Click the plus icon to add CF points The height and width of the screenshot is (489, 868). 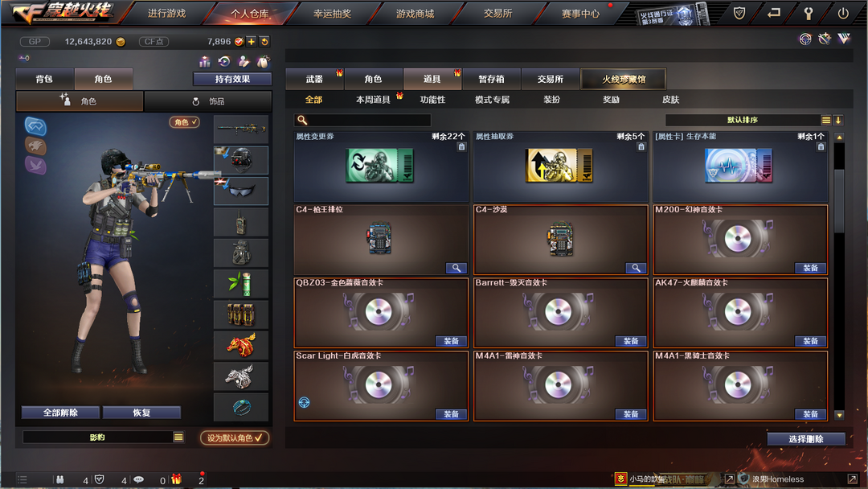pos(252,42)
